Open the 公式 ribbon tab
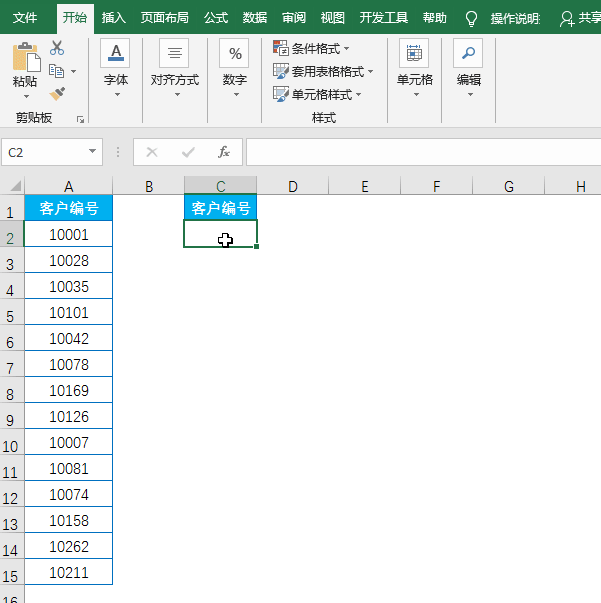 pos(216,18)
